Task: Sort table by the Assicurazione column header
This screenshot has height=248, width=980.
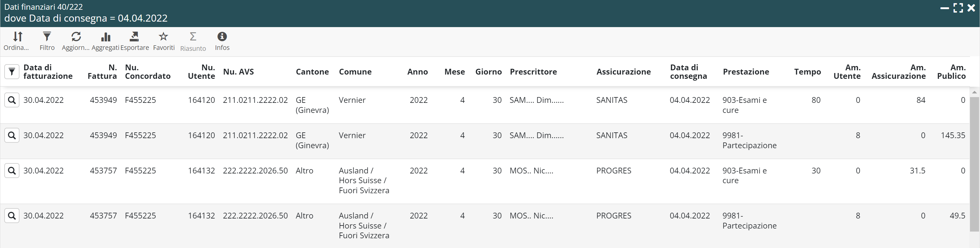Action: pyautogui.click(x=623, y=72)
